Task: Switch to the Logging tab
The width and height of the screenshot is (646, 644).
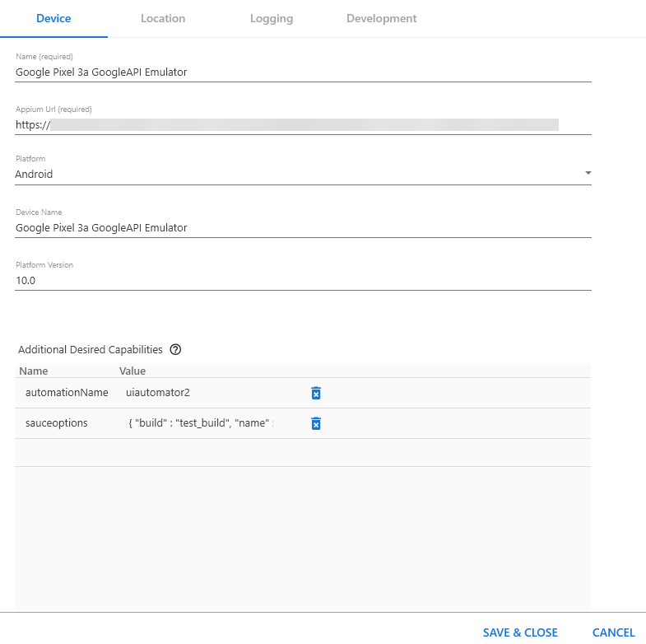Action: [272, 18]
